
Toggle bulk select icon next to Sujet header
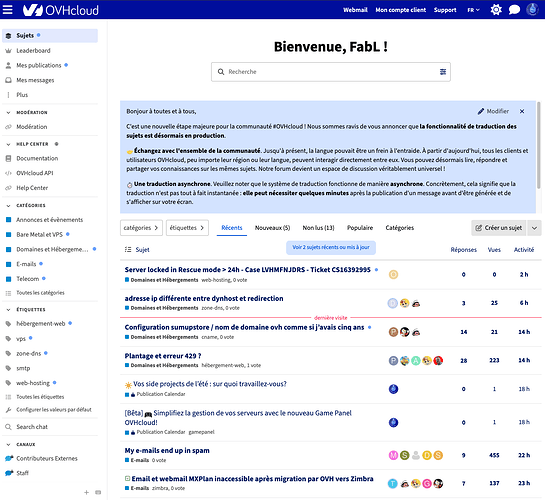coord(128,249)
